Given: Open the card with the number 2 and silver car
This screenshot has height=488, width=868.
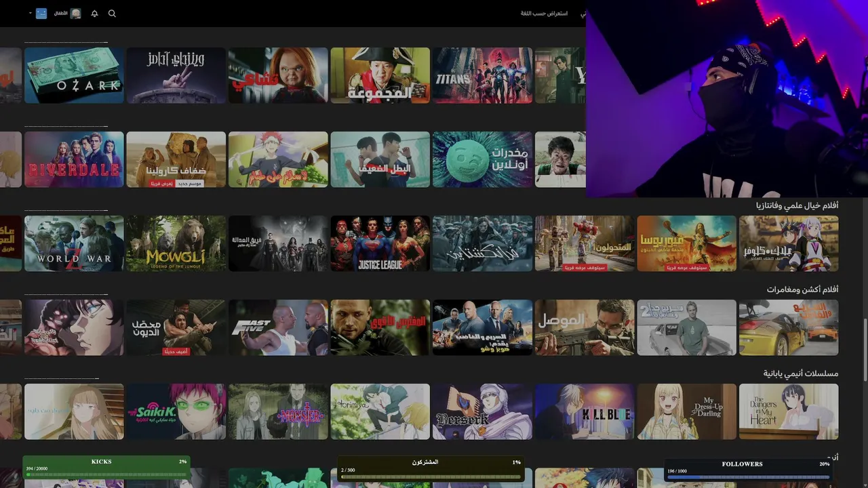Looking at the screenshot, I should [687, 327].
